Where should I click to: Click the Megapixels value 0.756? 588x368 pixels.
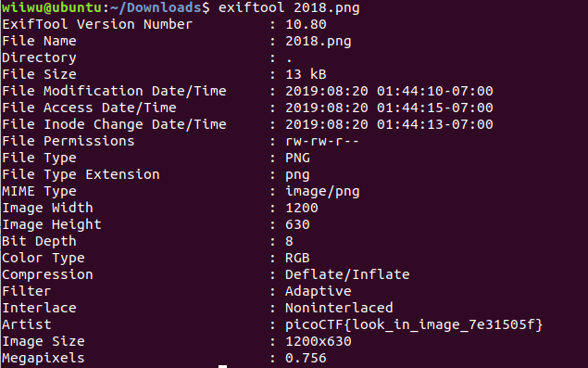pos(306,358)
